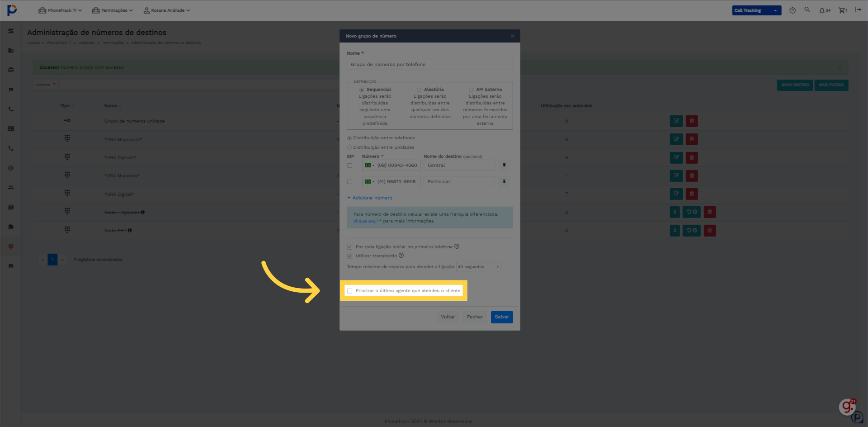Click the PhoneTrack logo at top left
The image size is (868, 427).
tap(12, 10)
